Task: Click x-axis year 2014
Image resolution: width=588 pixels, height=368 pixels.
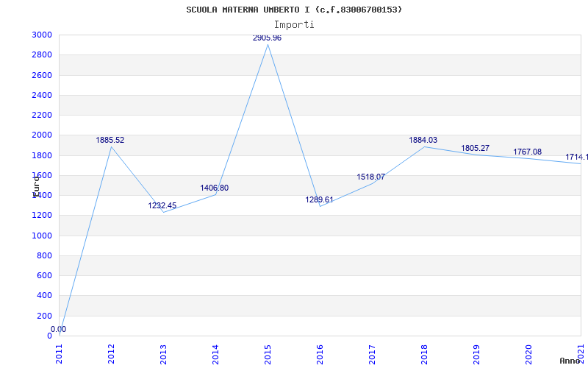Action: (x=215, y=354)
